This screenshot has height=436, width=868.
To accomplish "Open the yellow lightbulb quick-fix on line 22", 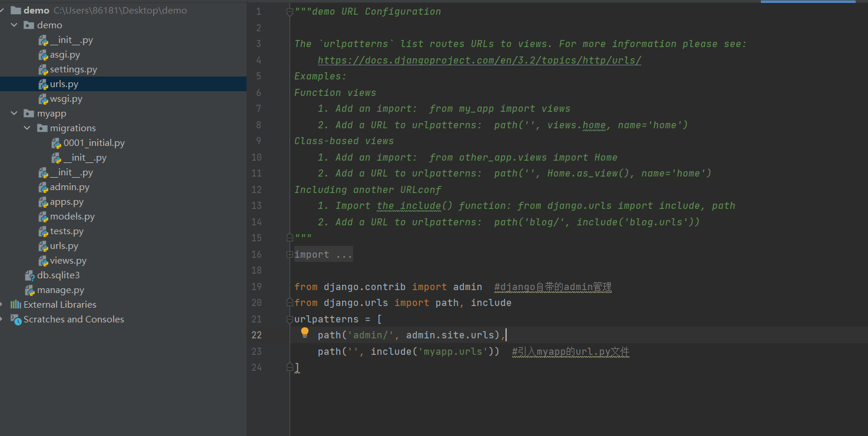I will tap(305, 332).
